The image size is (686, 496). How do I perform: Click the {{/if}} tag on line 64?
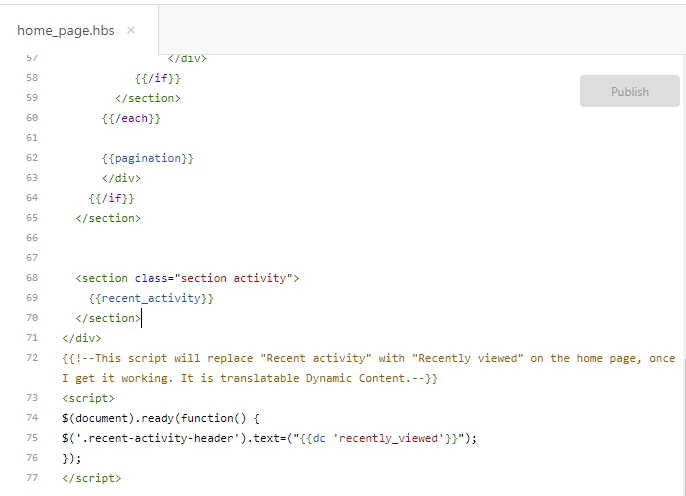tap(112, 198)
